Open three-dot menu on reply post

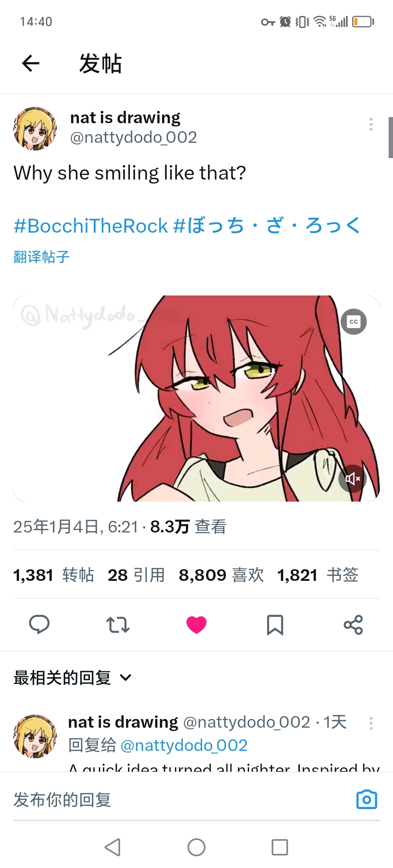[371, 723]
